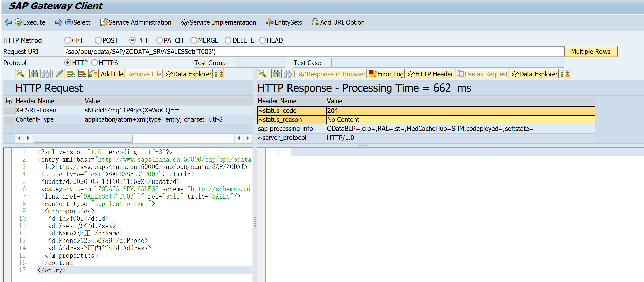Click the delete header row icon
The image size is (644, 282).
[x=82, y=74]
